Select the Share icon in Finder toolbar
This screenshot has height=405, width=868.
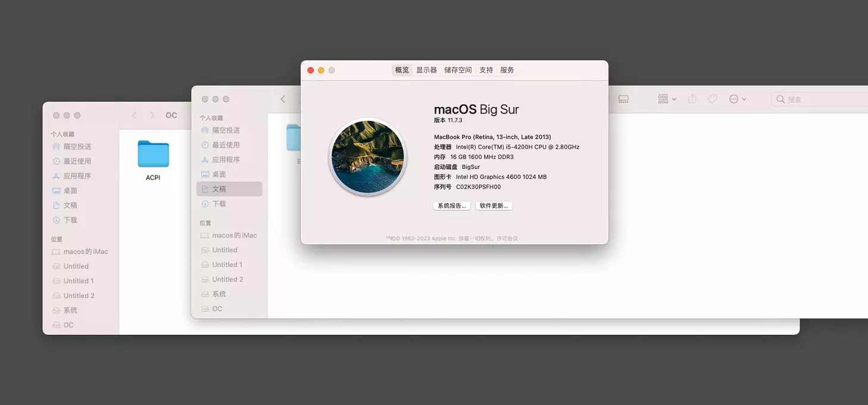[x=691, y=99]
